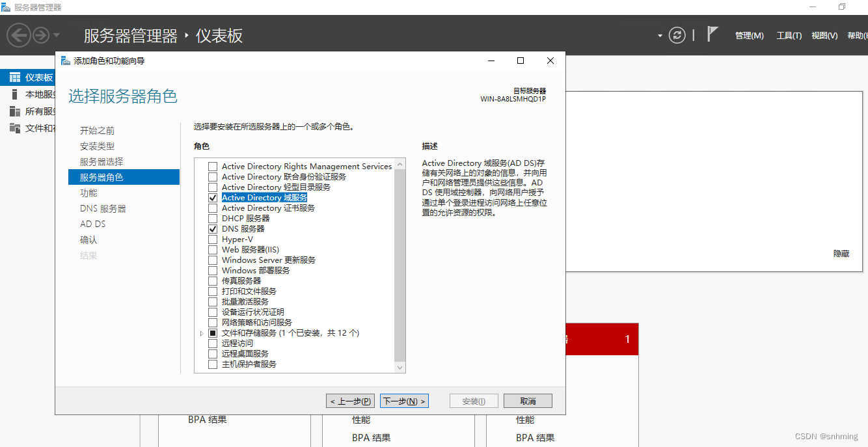The height and width of the screenshot is (447, 868).
Task: Open the dropdown arrow beside the refresh icon
Action: (660, 36)
